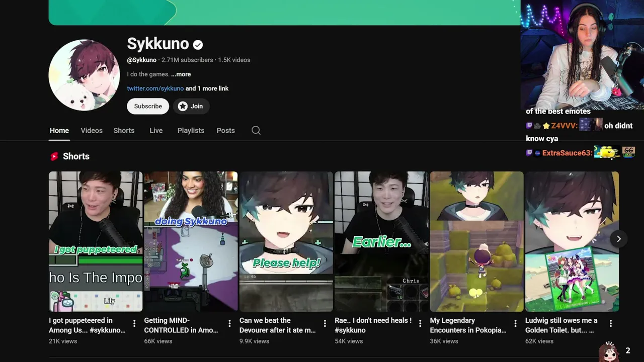Click the '21K views' count
This screenshot has width=644, height=362.
tap(63, 341)
